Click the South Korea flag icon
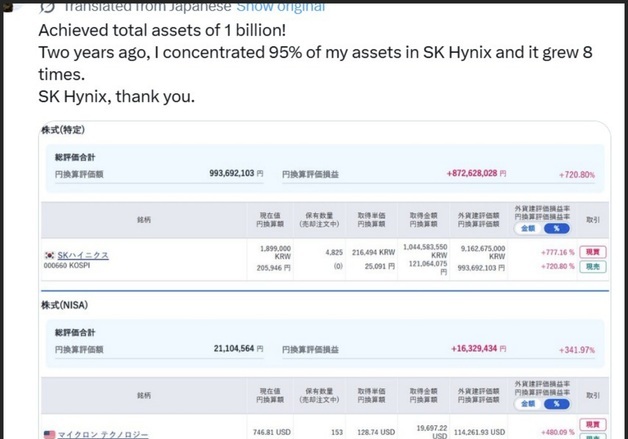The height and width of the screenshot is (439, 628). 50,255
